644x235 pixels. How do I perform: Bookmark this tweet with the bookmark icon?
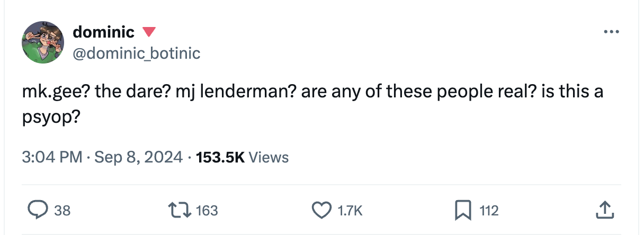tap(464, 211)
